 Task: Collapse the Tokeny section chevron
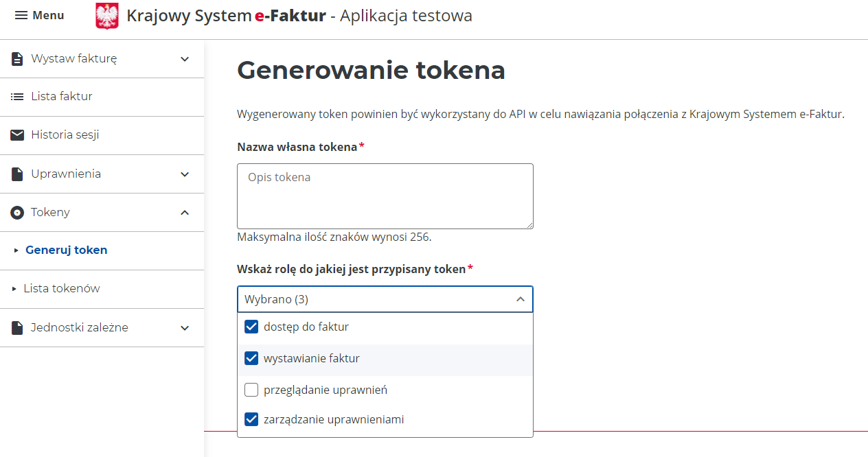coord(185,213)
